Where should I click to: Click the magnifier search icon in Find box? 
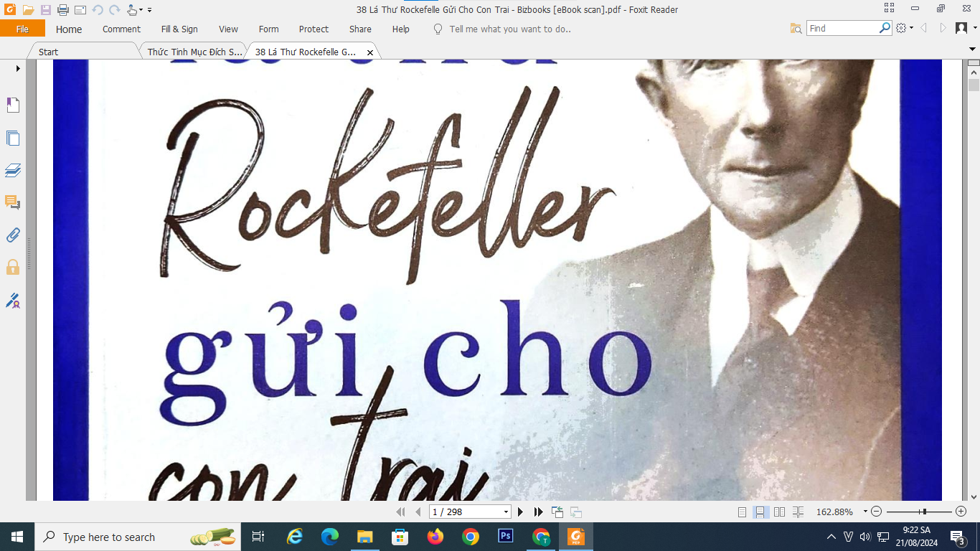tap(885, 28)
